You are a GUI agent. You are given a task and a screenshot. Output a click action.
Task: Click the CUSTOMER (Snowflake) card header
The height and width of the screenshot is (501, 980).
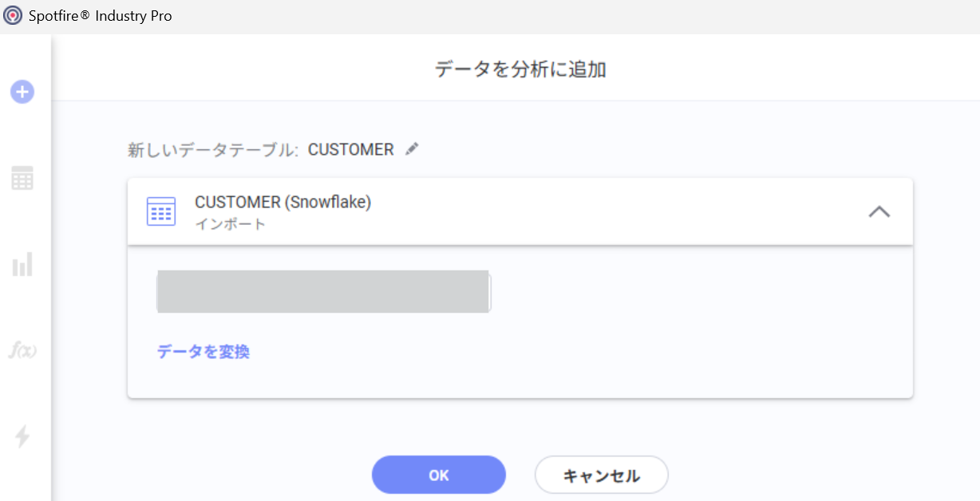click(x=520, y=211)
